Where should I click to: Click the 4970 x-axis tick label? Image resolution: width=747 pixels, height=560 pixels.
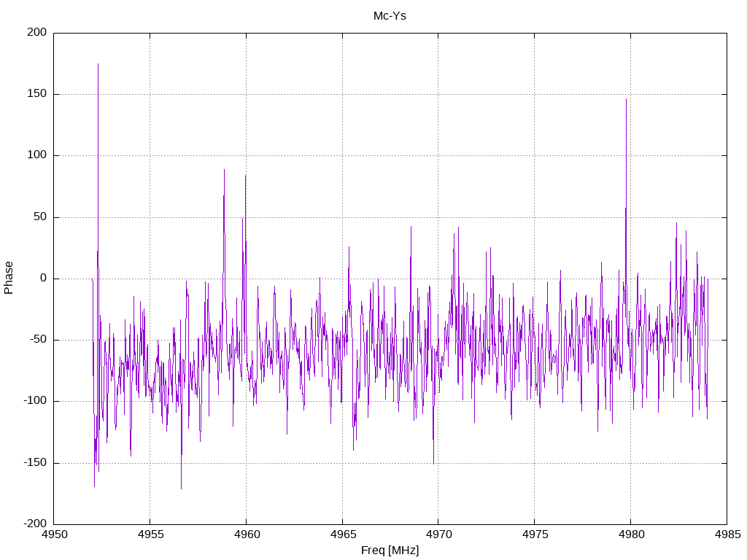pyautogui.click(x=438, y=534)
